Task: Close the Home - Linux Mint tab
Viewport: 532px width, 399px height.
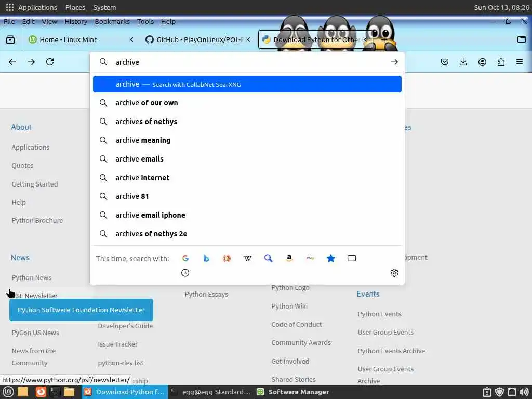Action: click(131, 39)
